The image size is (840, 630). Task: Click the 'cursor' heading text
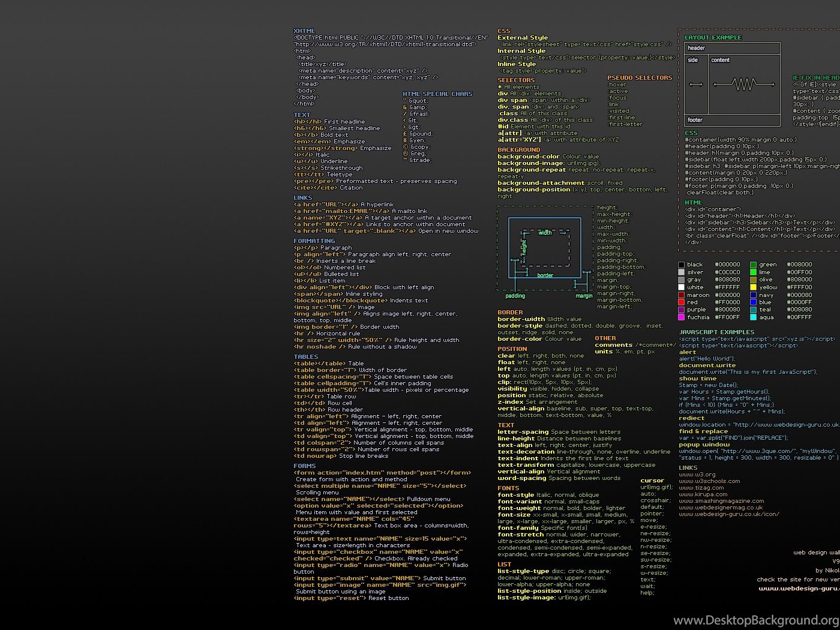tap(652, 481)
